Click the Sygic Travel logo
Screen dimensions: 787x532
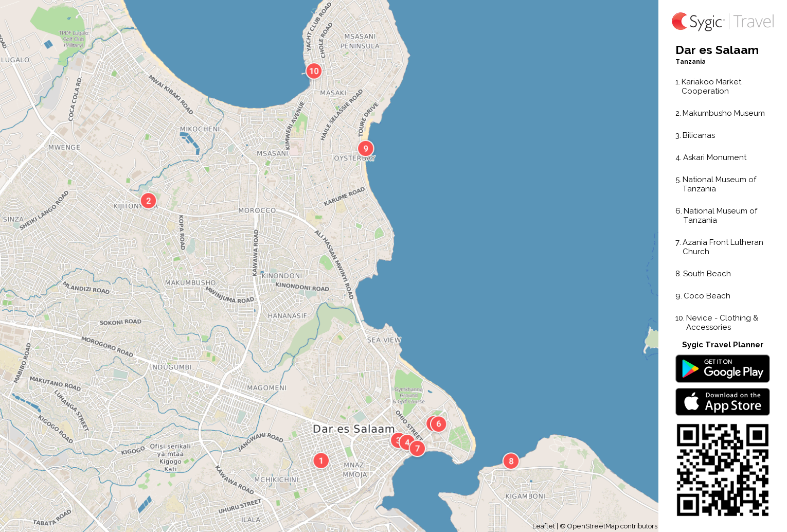point(723,22)
